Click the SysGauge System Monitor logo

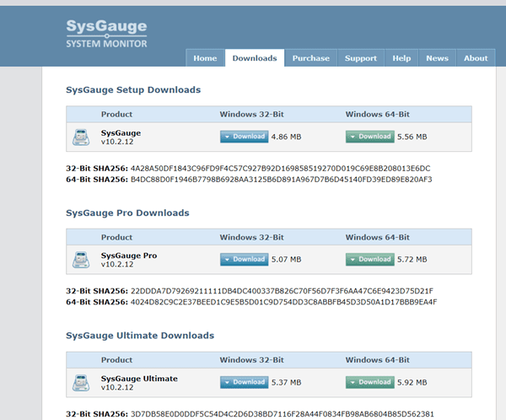106,34
